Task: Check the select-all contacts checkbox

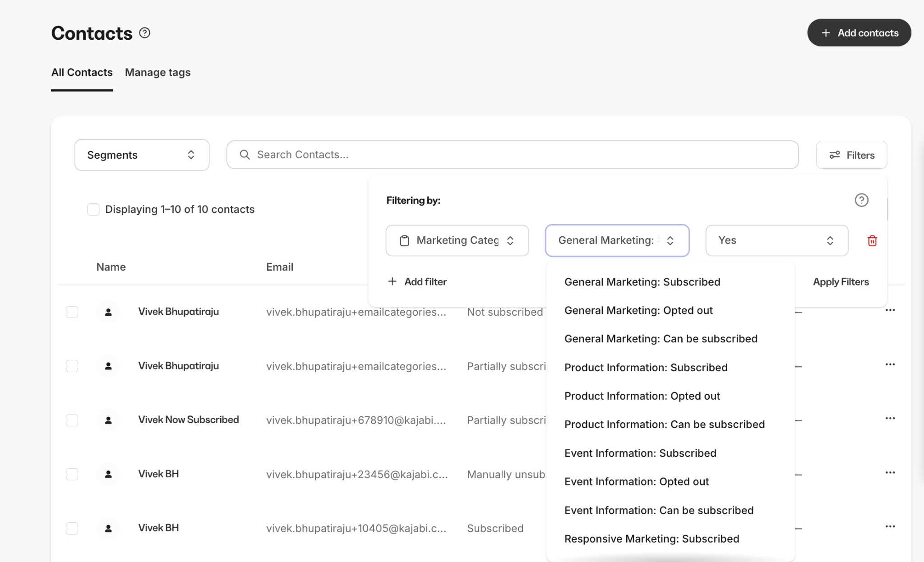Action: [x=93, y=209]
